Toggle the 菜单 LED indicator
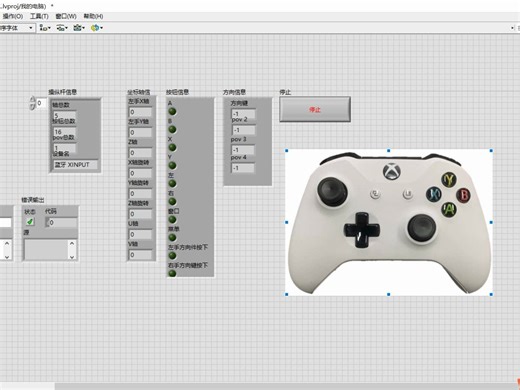 [172, 238]
